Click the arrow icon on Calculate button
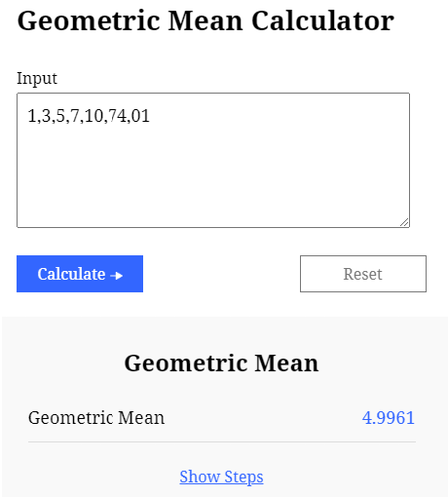 point(116,275)
